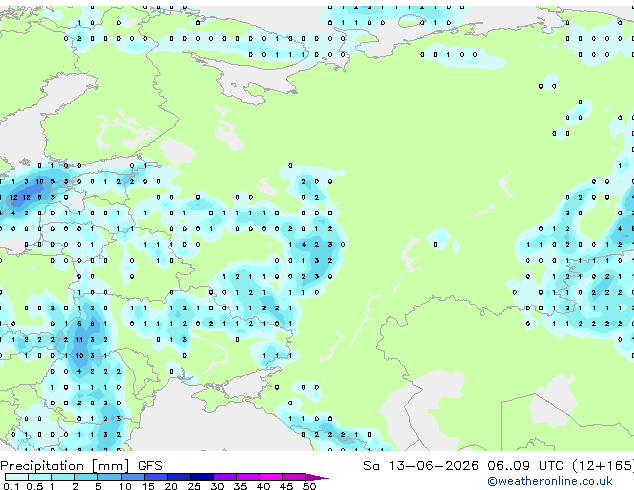Click the '0.1' legend scale label
Screen dimensions: 634x490
click(11, 486)
